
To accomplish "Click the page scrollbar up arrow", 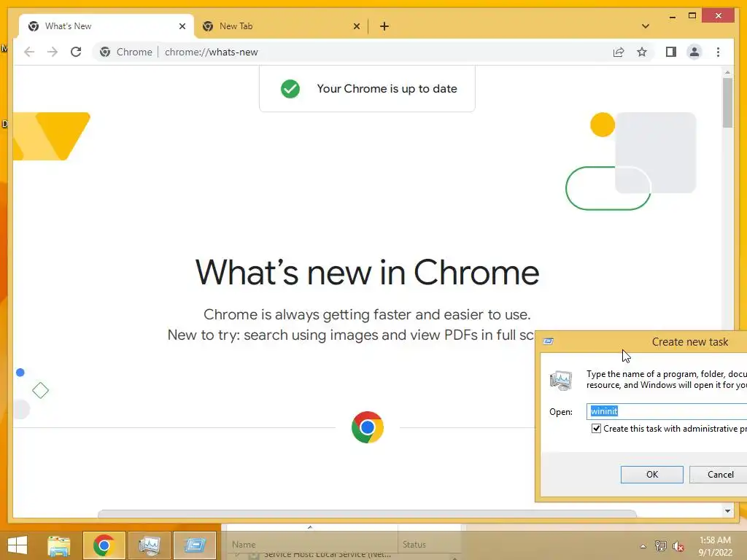I will click(727, 72).
